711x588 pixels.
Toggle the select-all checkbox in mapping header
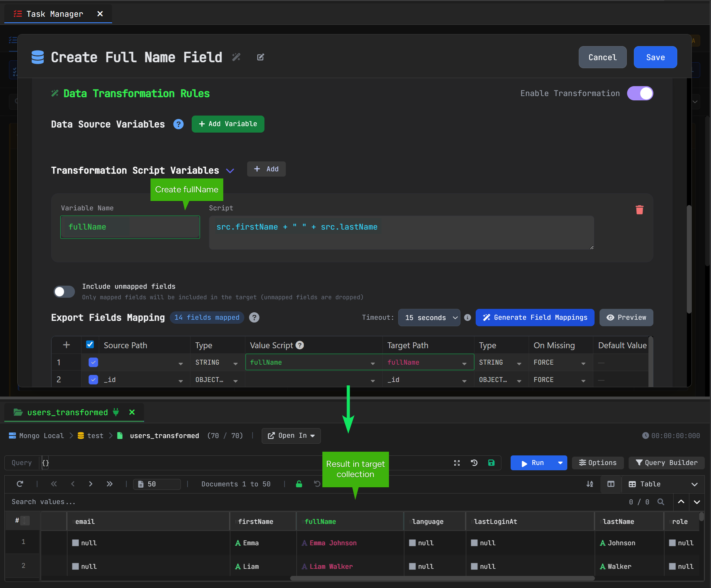(x=90, y=345)
